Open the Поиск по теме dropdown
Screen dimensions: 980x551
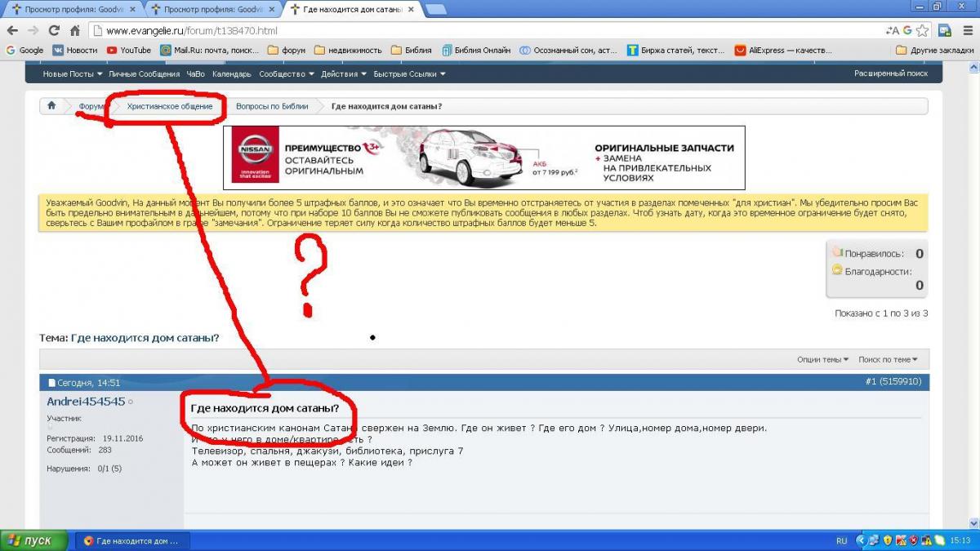click(x=888, y=359)
